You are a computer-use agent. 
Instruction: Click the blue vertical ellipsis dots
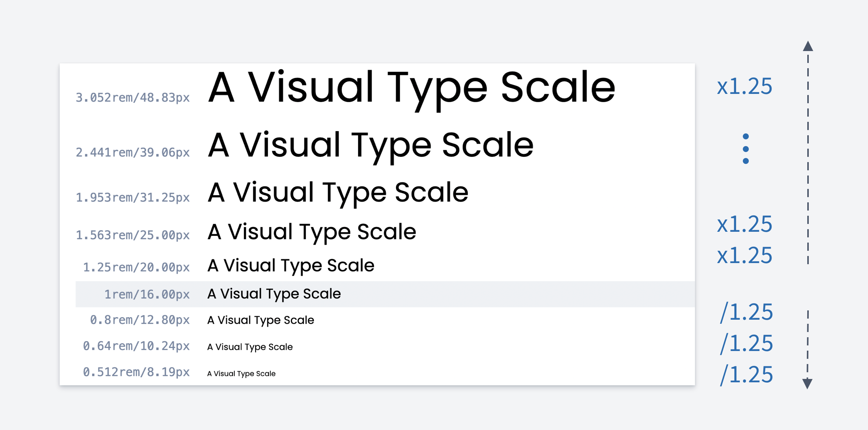tap(745, 149)
